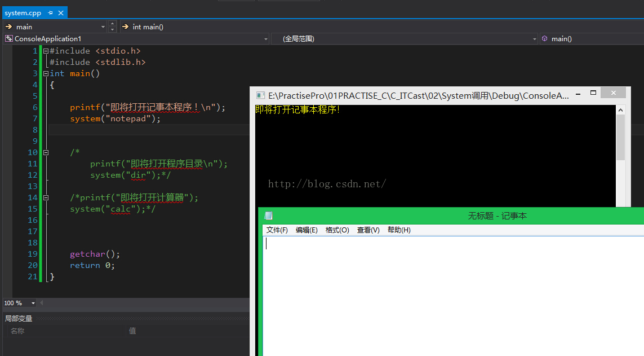Click the console window system icon
This screenshot has width=644, height=356.
(x=260, y=95)
